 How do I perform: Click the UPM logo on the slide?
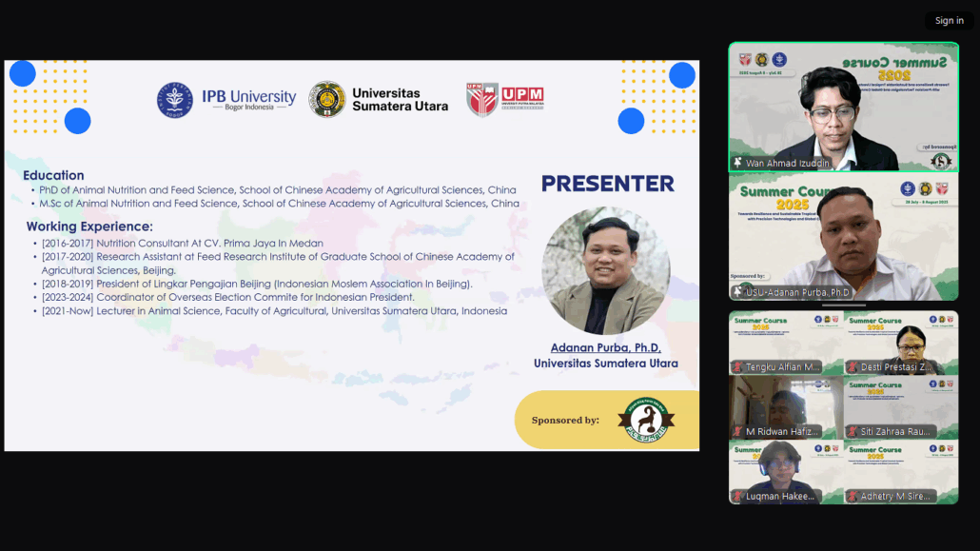(505, 99)
